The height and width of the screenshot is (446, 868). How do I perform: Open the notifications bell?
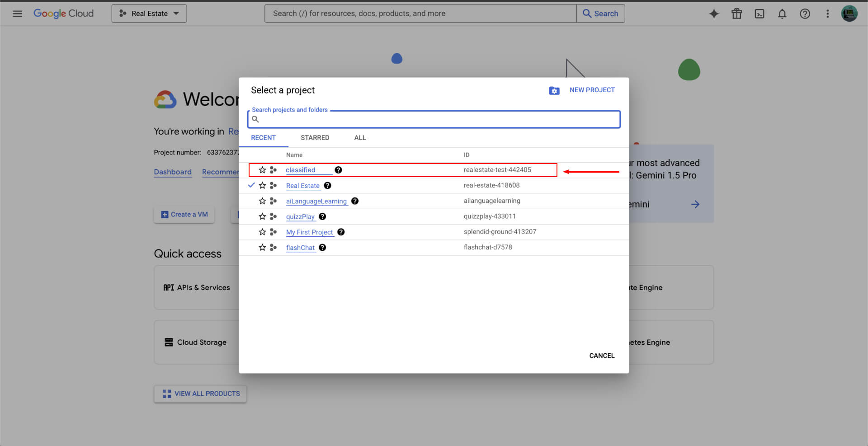point(782,14)
